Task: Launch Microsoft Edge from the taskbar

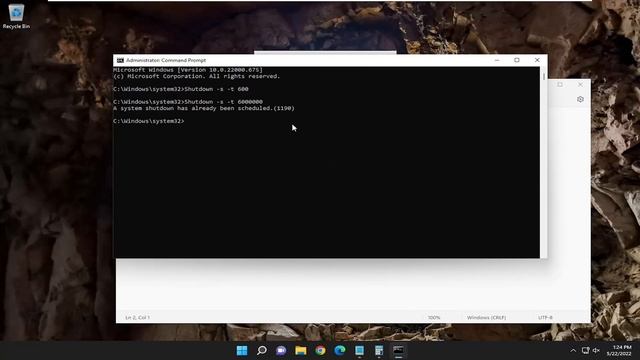Action: (340, 351)
